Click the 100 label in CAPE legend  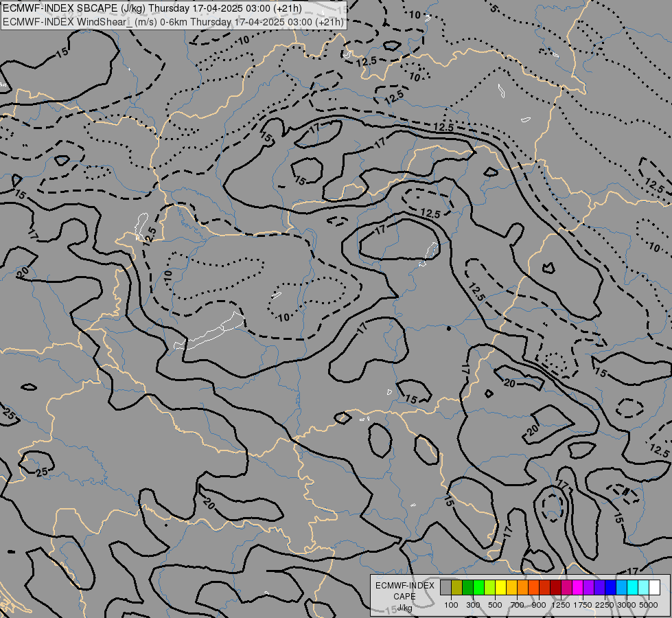pos(451,605)
